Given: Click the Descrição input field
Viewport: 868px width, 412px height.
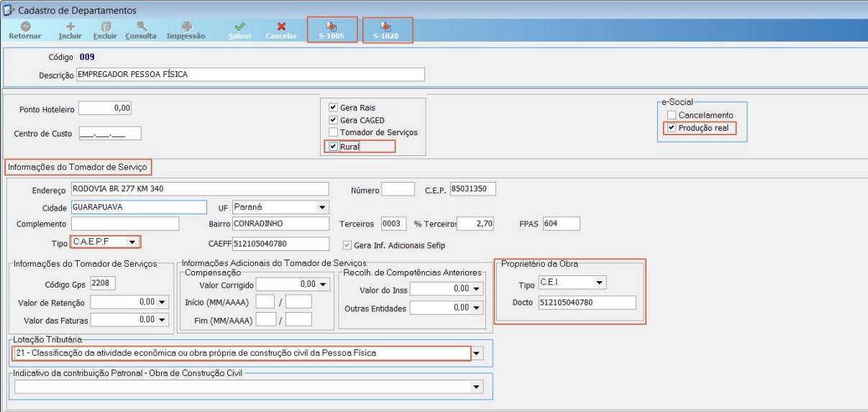Looking at the screenshot, I should (x=250, y=75).
